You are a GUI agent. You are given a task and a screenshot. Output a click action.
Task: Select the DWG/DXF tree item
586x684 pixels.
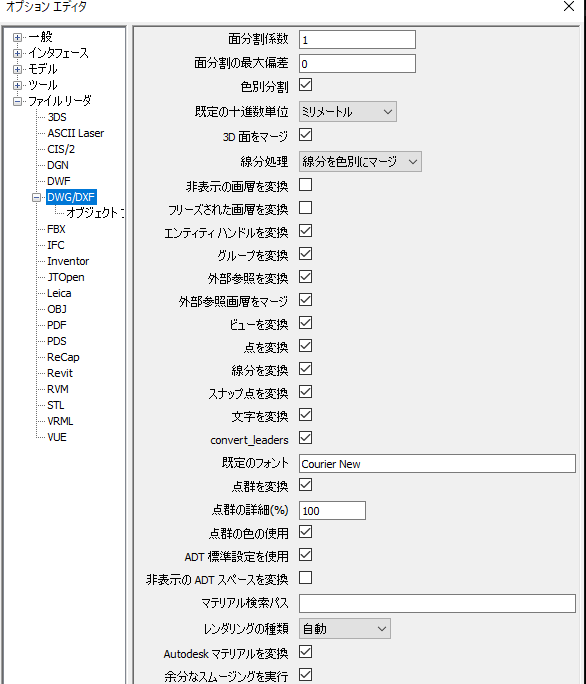[71, 198]
